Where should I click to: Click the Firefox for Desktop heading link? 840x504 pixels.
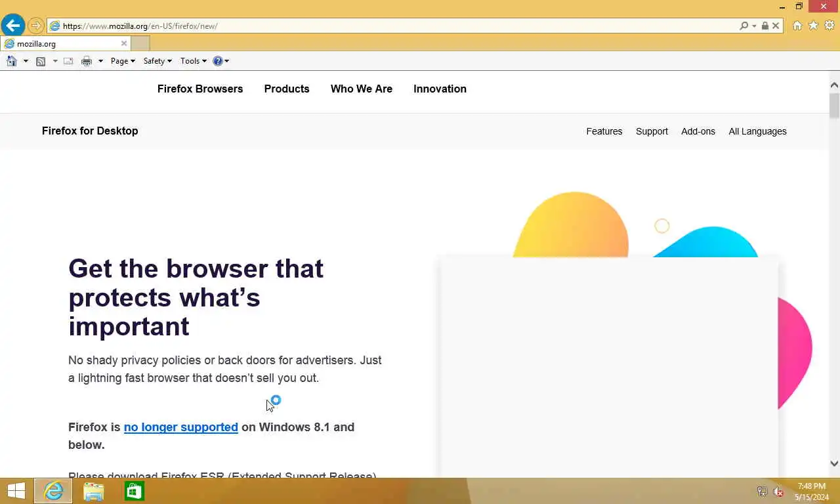point(90,131)
